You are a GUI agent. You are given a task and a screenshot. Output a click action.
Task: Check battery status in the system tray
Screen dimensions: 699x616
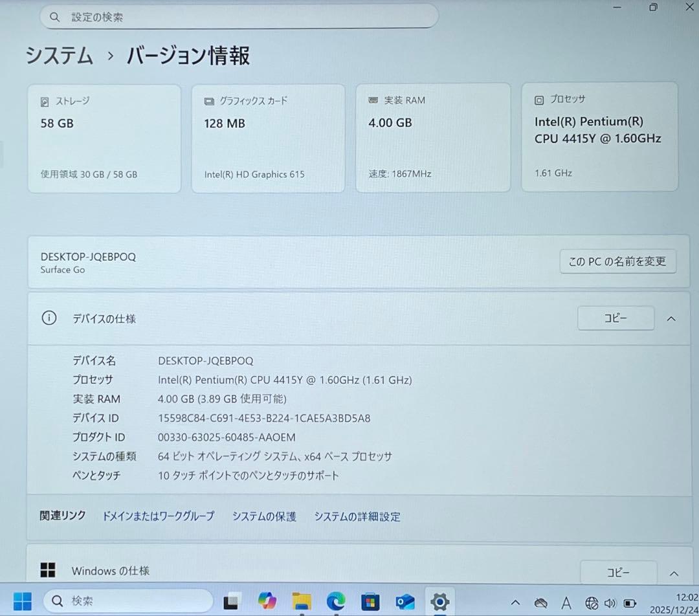click(x=628, y=601)
